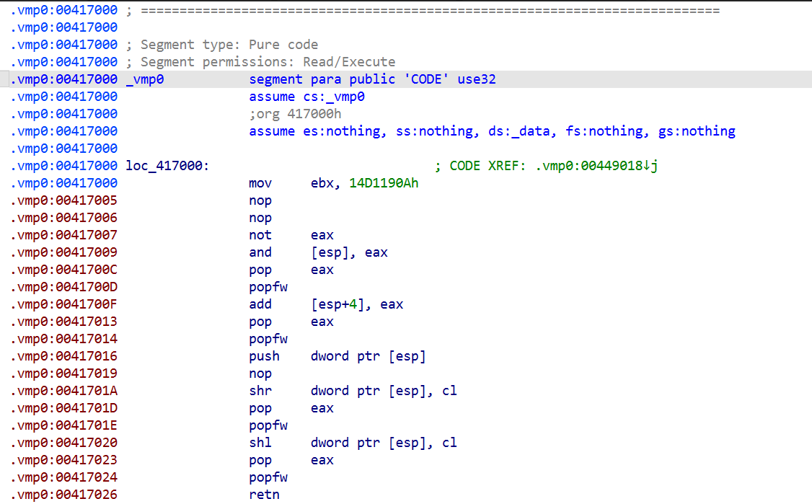Image resolution: width=812 pixels, height=504 pixels.
Task: Click the shl mnemonic at 00417020
Action: (x=260, y=443)
